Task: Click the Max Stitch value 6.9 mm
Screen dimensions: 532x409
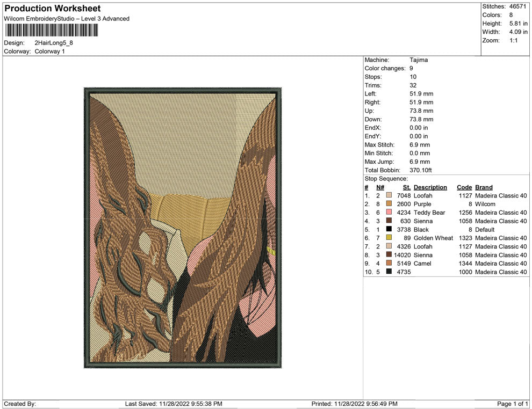Action: click(x=420, y=145)
